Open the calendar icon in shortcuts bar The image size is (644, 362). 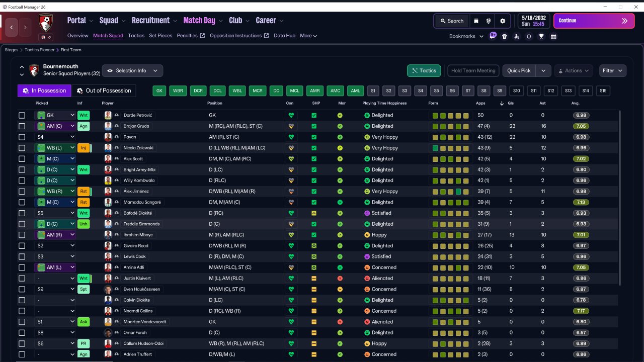pyautogui.click(x=553, y=36)
